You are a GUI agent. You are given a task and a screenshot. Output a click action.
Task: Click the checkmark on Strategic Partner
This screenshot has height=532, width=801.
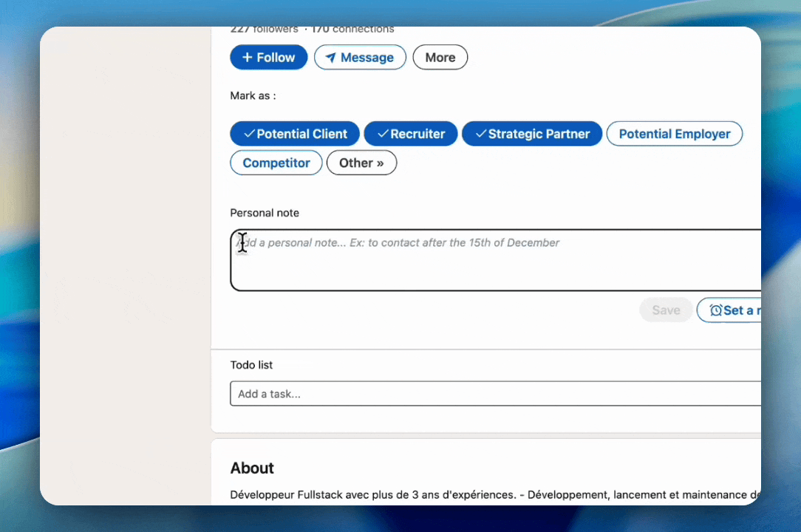[x=480, y=134]
